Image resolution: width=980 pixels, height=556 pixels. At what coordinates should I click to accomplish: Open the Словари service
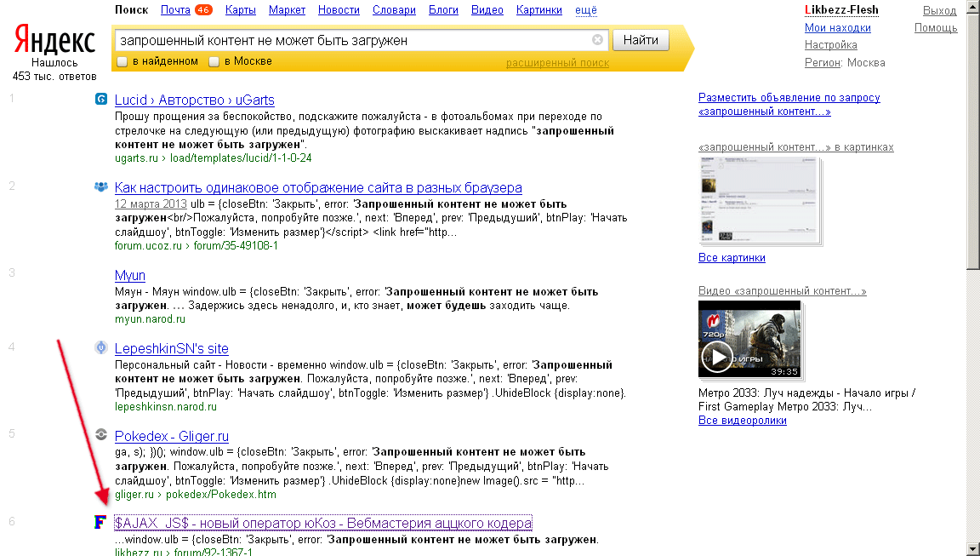[x=395, y=10]
